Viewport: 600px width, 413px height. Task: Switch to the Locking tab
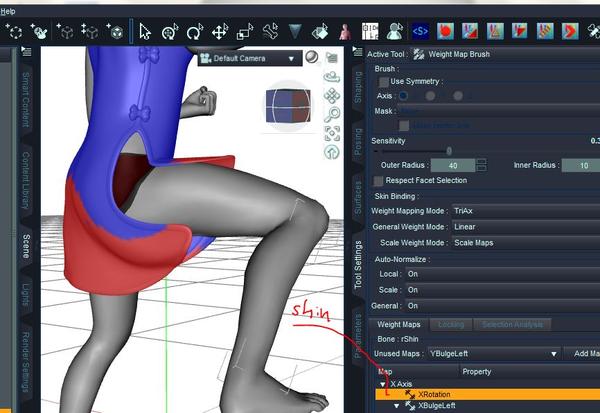[451, 325]
